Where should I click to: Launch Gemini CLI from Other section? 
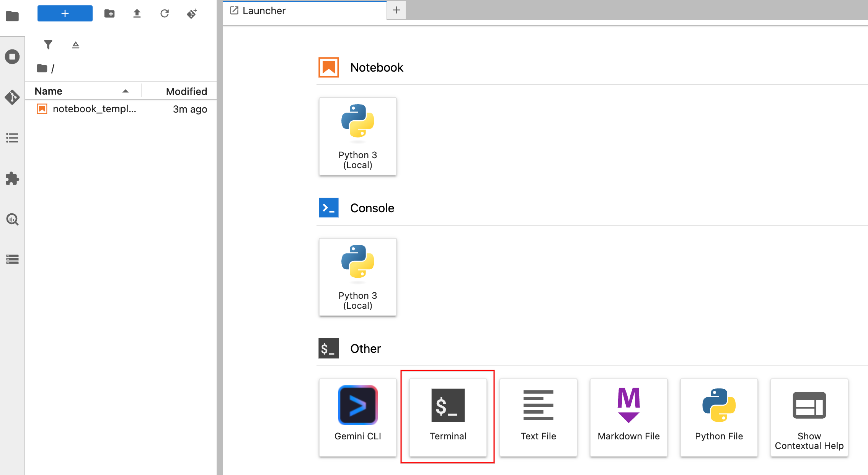(357, 417)
